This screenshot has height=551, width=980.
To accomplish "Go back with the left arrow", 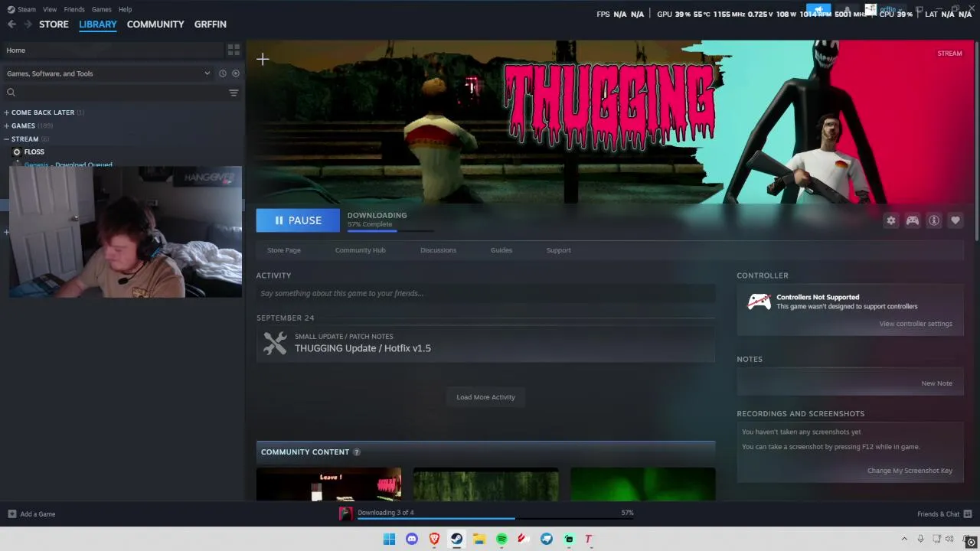I will (x=11, y=24).
